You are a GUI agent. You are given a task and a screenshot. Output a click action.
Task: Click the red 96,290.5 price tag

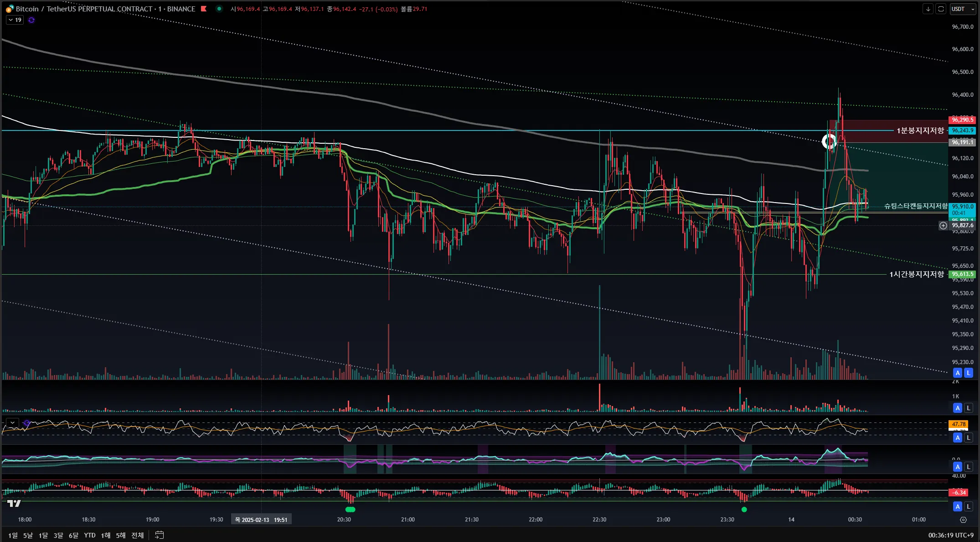pos(962,120)
